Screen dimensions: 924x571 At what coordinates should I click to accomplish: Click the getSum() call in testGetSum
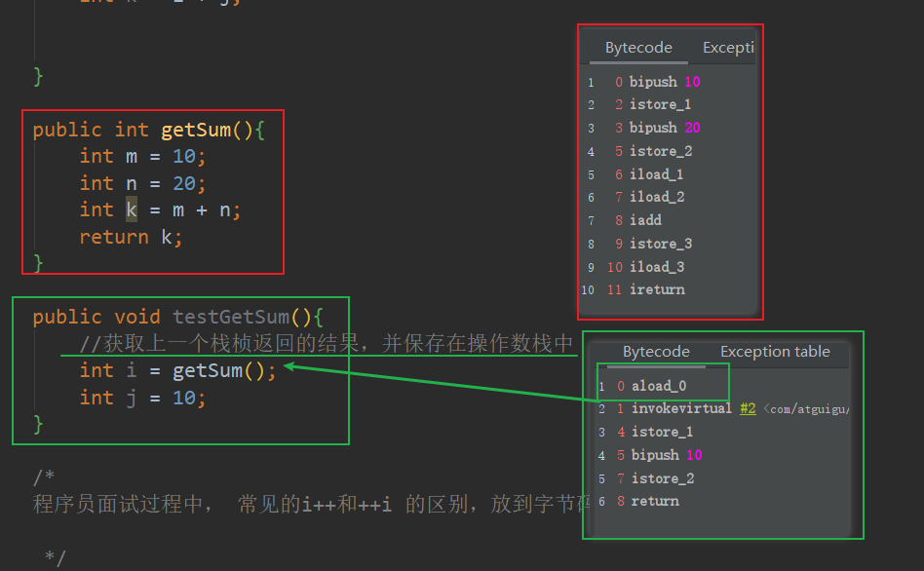tap(218, 370)
